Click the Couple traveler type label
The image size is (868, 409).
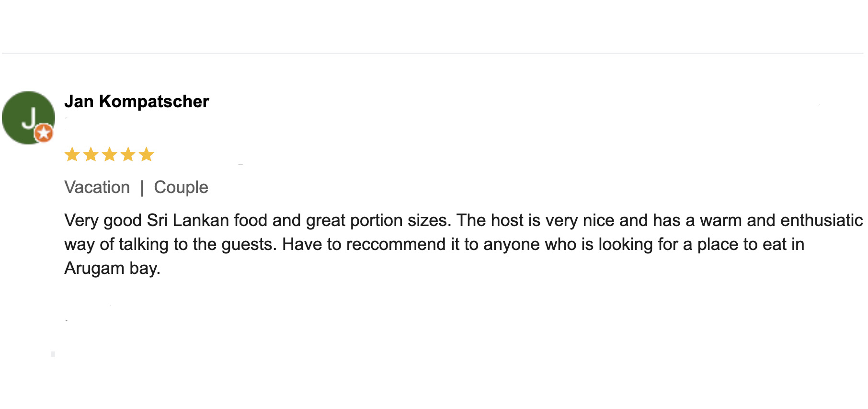(181, 187)
